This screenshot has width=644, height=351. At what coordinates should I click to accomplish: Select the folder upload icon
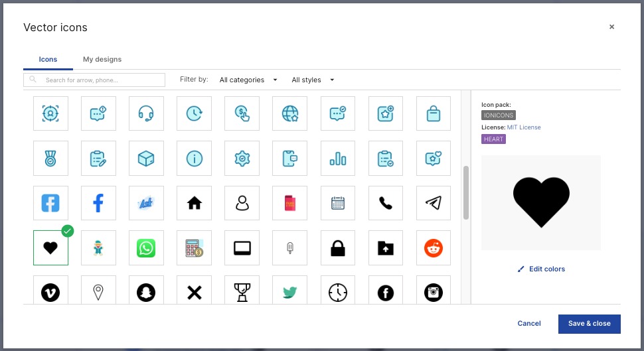[x=386, y=248]
